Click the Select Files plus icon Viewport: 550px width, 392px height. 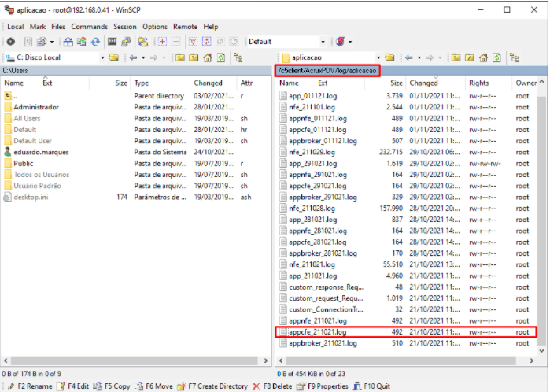(162, 42)
